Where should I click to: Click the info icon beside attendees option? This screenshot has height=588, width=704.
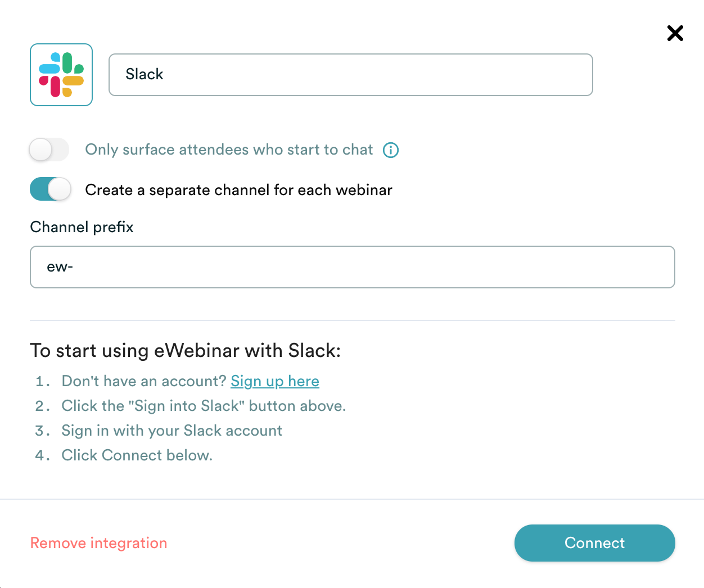point(391,150)
